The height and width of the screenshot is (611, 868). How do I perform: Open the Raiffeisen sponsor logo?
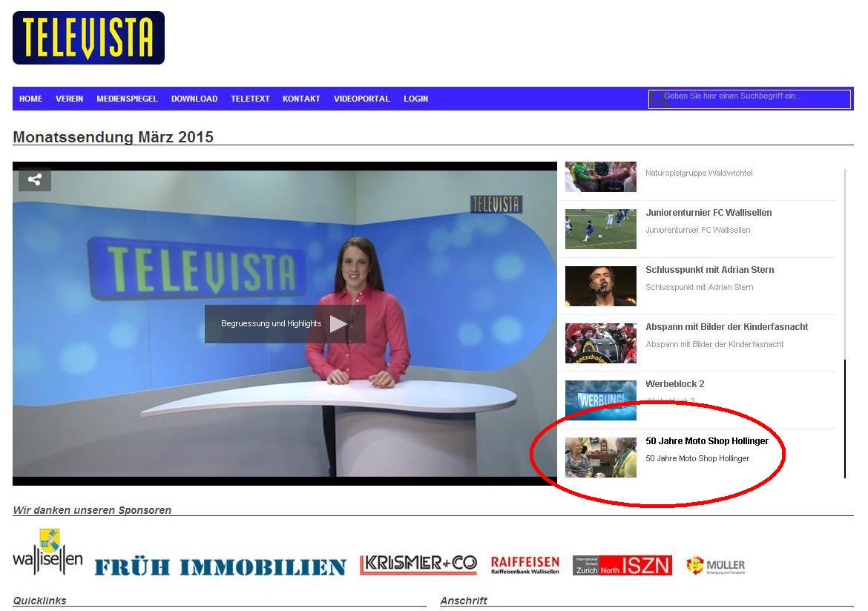coord(525,566)
